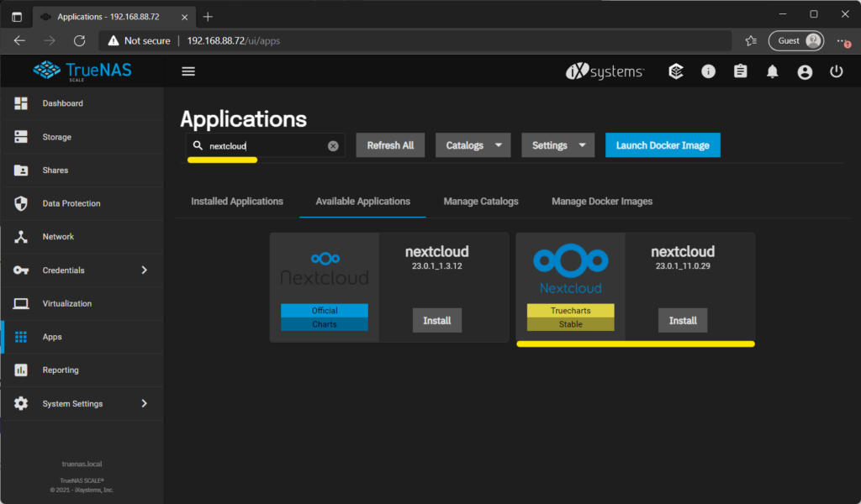Open the Network sidebar icon
861x504 pixels.
21,236
